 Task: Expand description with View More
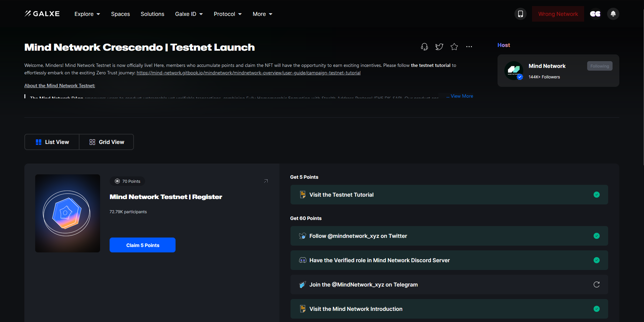pos(462,96)
